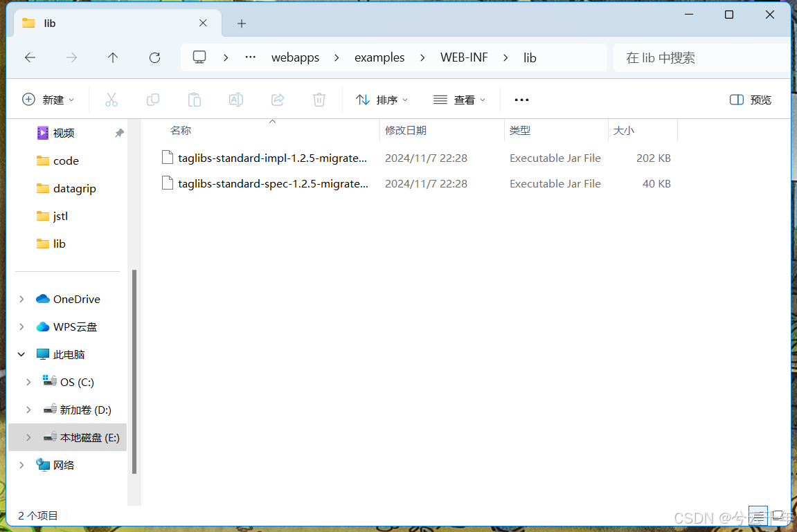The image size is (797, 532).
Task: Click the Share icon on the toolbar
Action: 277,99
